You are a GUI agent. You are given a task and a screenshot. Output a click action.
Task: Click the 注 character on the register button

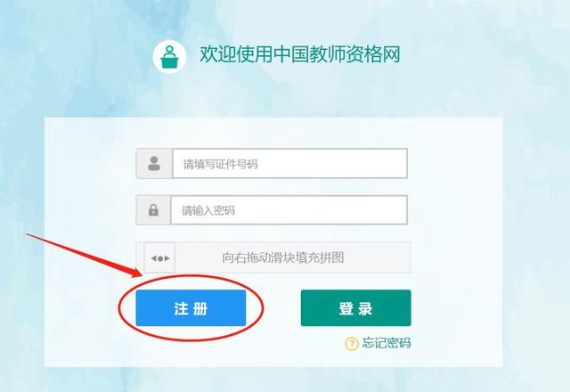pyautogui.click(x=181, y=308)
